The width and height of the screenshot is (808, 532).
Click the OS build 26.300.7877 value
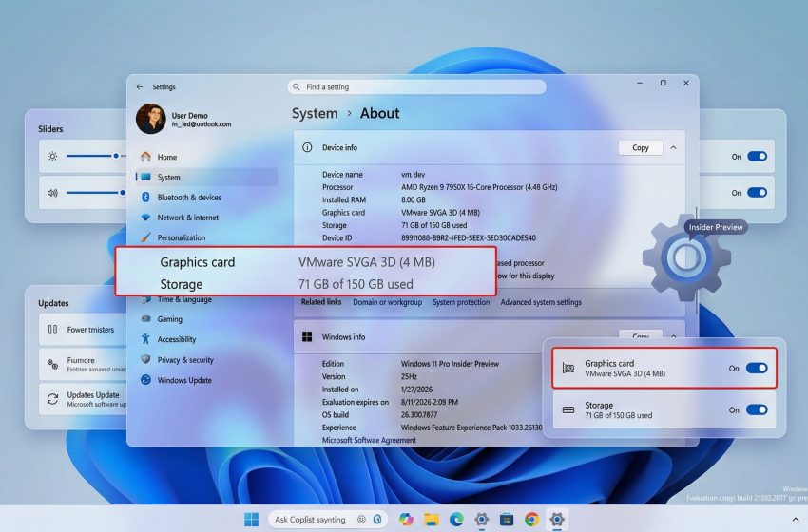[419, 414]
